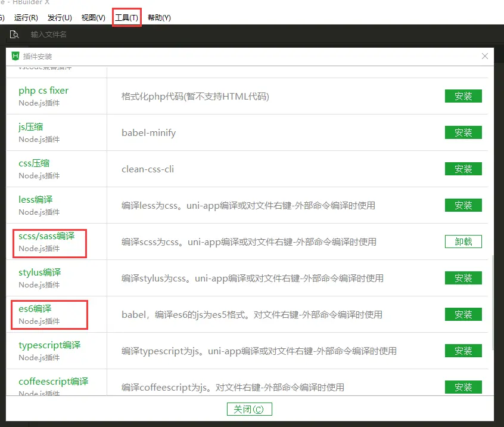Open the php cs fixer plugin link
Viewport: 504px width, 427px height.
[x=43, y=91]
